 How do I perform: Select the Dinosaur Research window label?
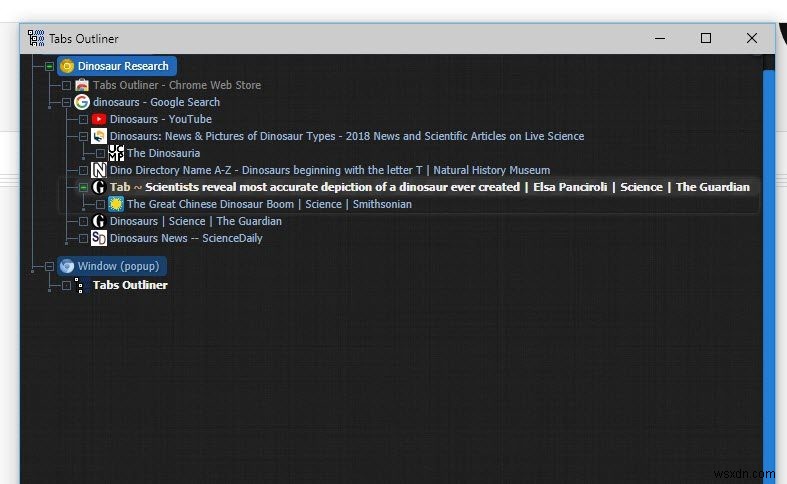123,66
